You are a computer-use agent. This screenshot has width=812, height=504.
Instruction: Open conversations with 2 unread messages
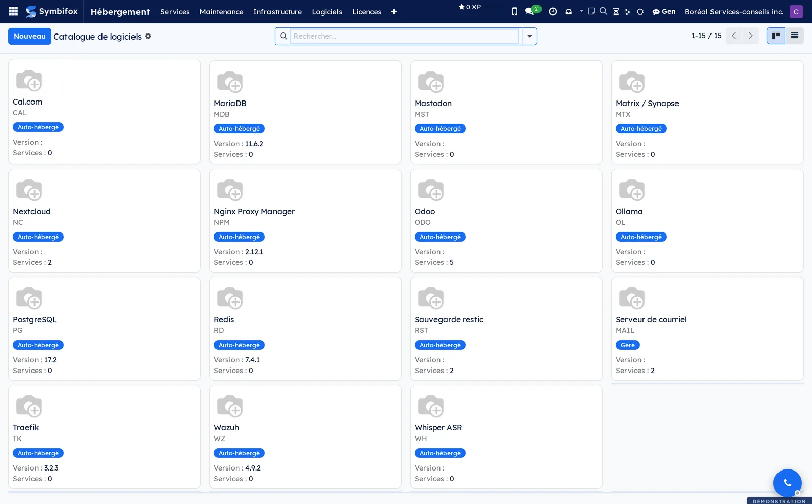click(x=532, y=10)
